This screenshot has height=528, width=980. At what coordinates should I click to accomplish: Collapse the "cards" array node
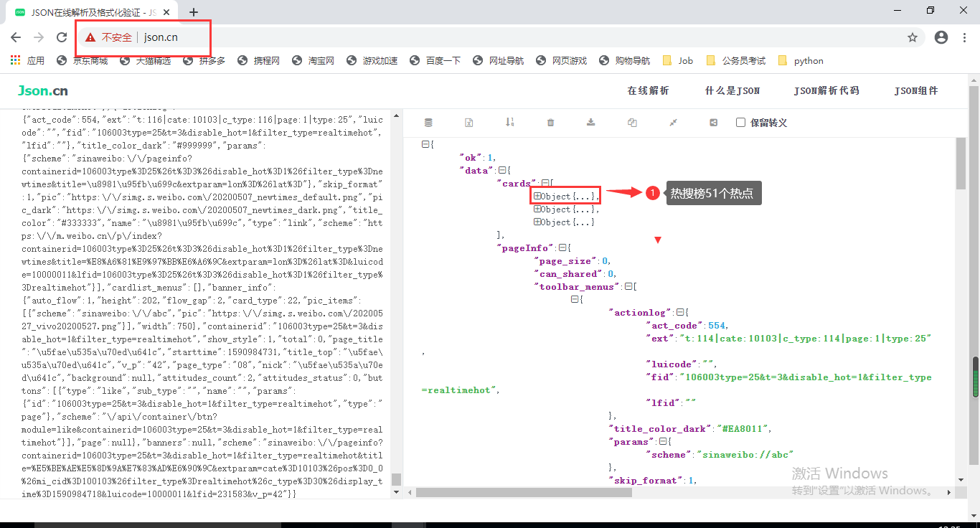[545, 183]
